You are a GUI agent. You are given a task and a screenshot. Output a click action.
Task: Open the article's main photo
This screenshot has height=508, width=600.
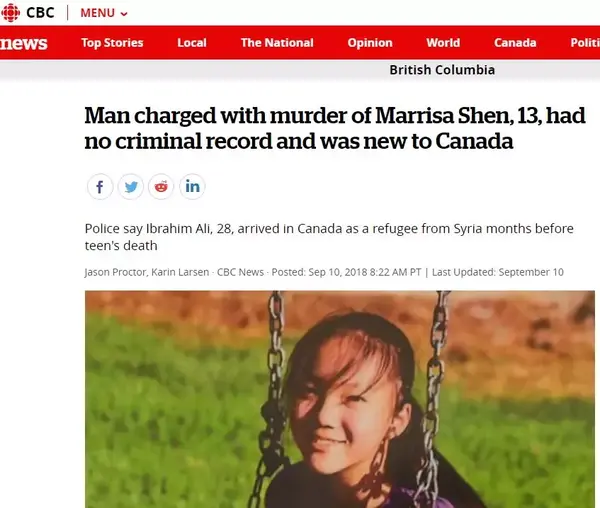[x=340, y=399]
